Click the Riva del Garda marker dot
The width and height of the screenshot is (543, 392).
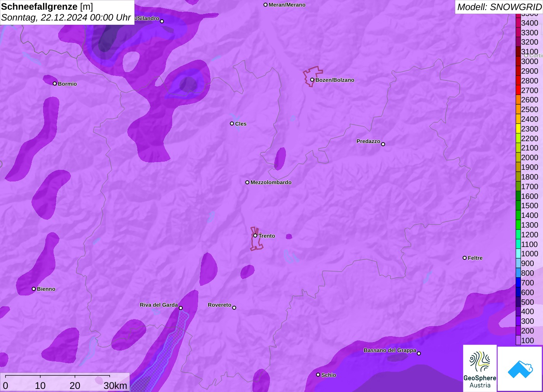[180, 308]
